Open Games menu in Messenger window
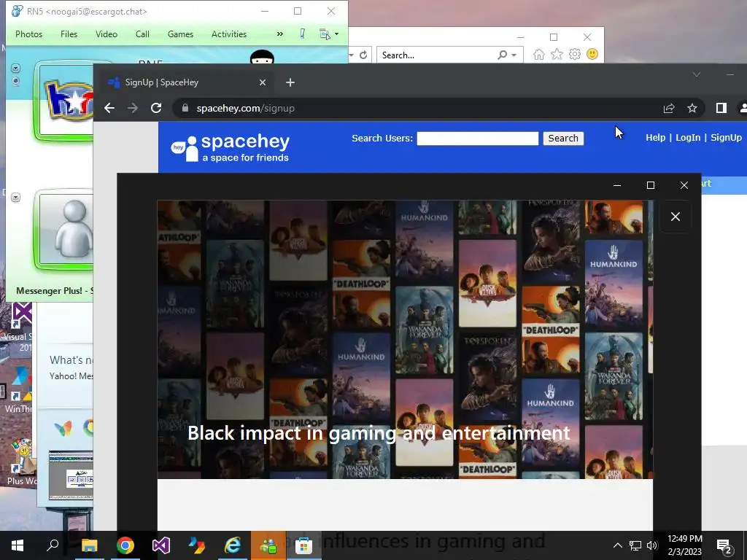The width and height of the screenshot is (747, 560). pyautogui.click(x=180, y=34)
